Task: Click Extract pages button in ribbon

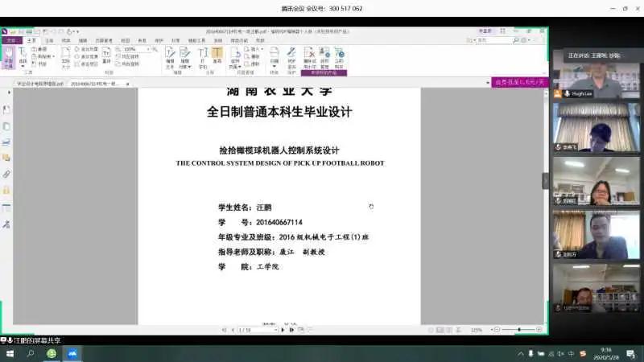Action: (x=252, y=64)
